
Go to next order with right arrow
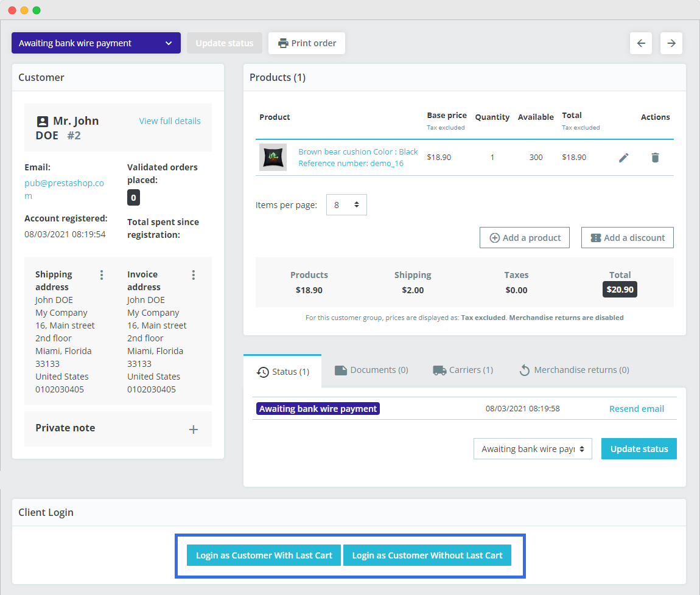point(671,43)
